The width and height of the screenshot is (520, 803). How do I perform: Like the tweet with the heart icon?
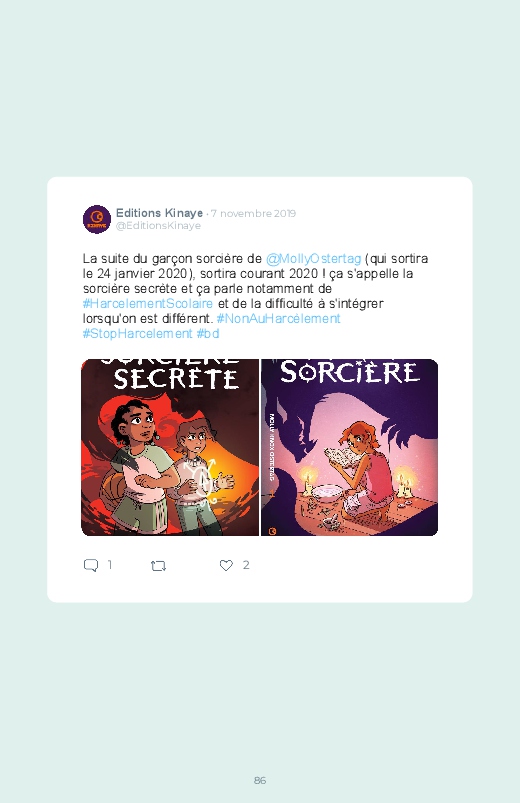[x=226, y=565]
